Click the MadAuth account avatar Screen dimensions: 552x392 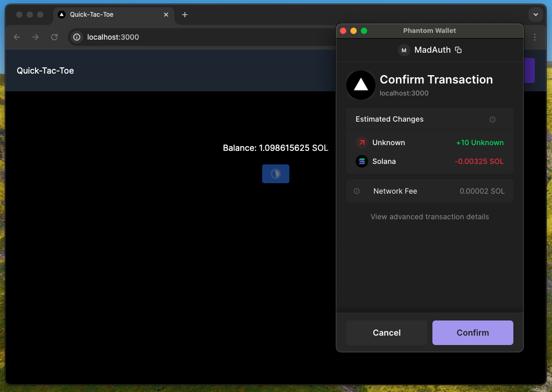coord(404,50)
